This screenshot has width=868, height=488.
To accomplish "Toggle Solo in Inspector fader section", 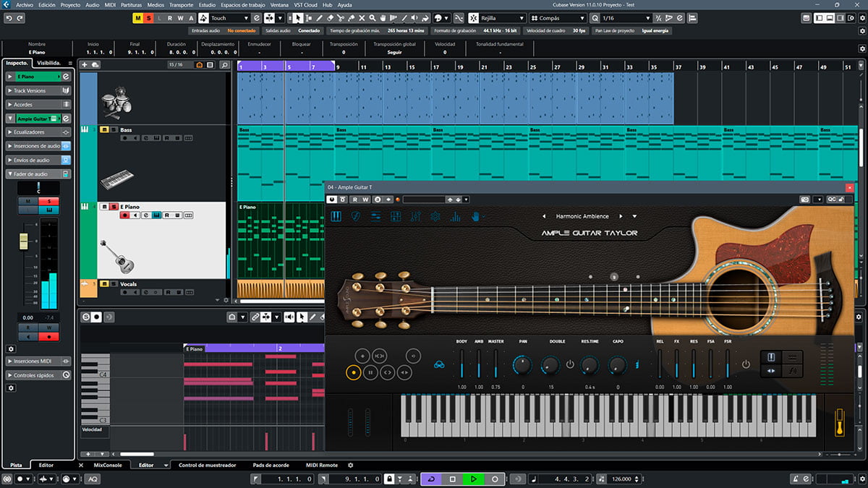I will (49, 201).
